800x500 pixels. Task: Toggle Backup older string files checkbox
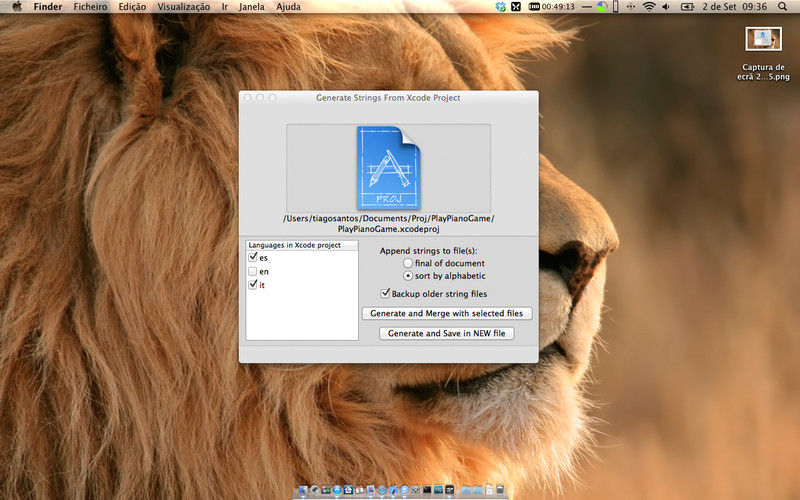pyautogui.click(x=385, y=293)
